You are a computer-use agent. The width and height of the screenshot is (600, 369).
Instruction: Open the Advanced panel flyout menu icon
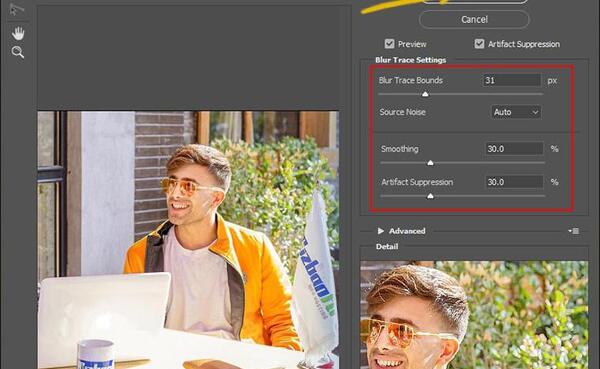[574, 231]
